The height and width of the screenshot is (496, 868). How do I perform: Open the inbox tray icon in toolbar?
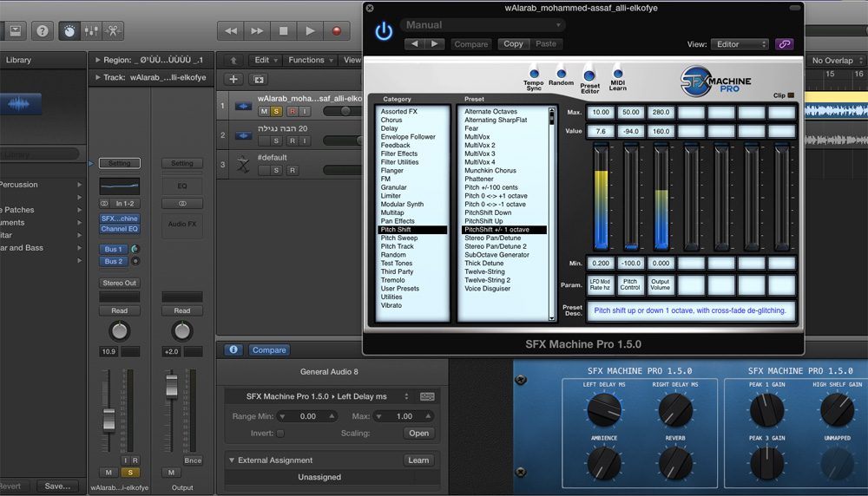click(15, 31)
